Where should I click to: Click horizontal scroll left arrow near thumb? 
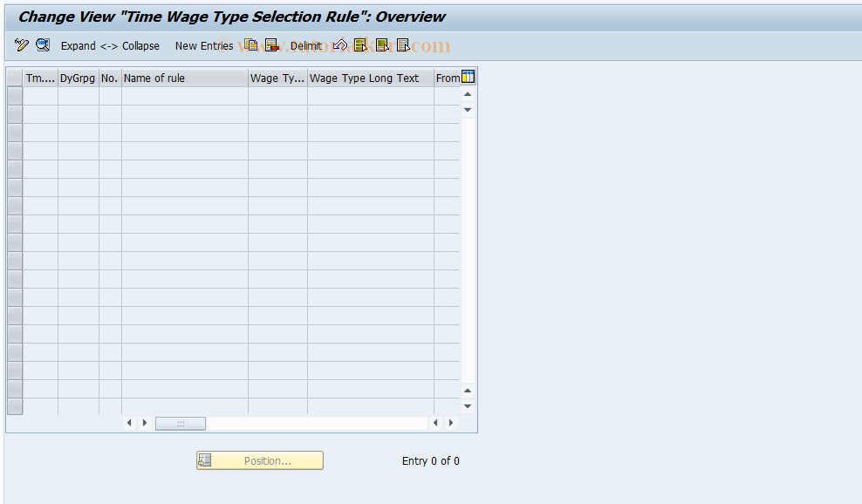pos(129,423)
